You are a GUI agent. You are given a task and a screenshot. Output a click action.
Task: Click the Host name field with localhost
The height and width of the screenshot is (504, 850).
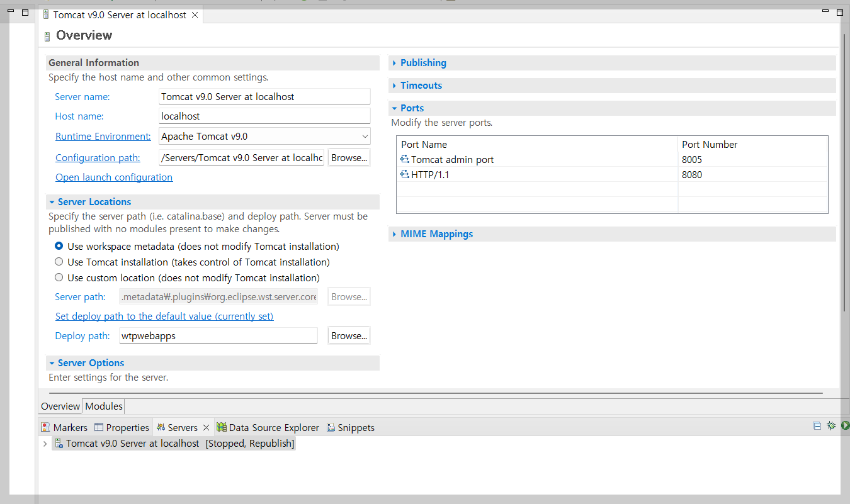pos(264,116)
